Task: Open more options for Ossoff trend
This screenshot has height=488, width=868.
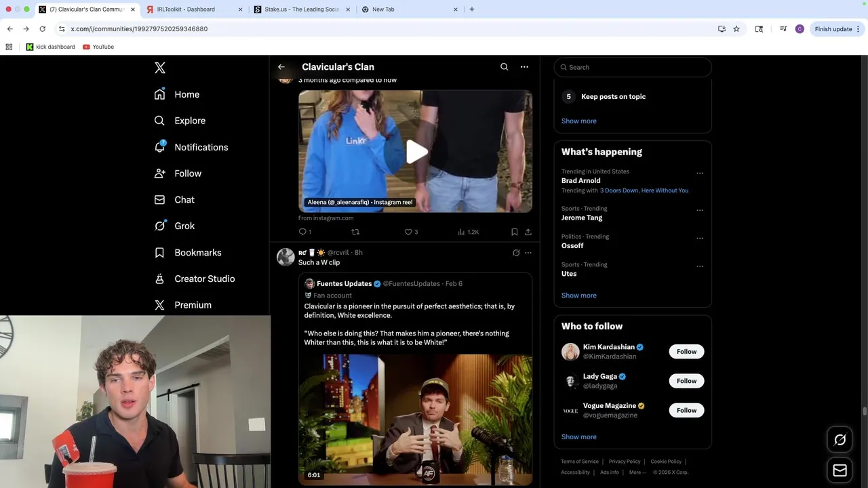Action: [700, 239]
